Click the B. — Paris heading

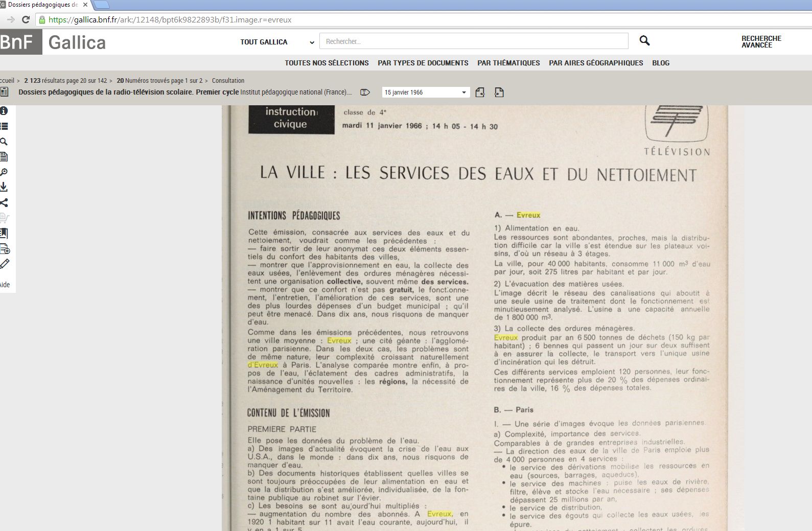(x=514, y=410)
